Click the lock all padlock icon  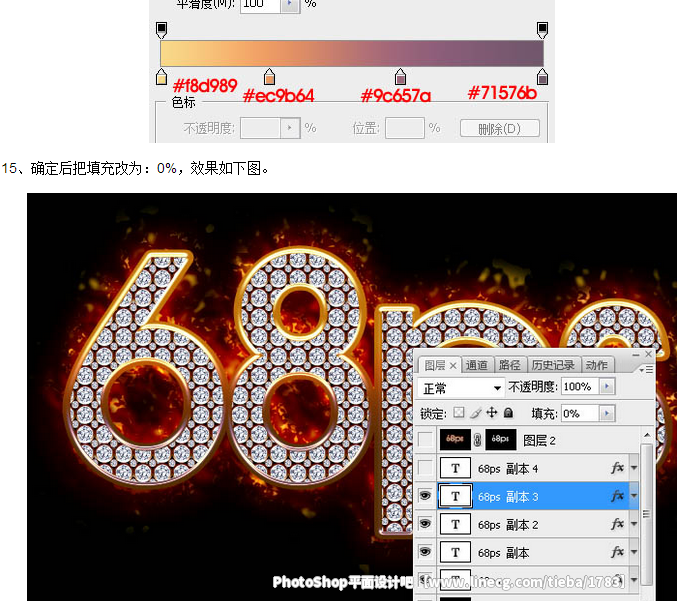pyautogui.click(x=508, y=413)
